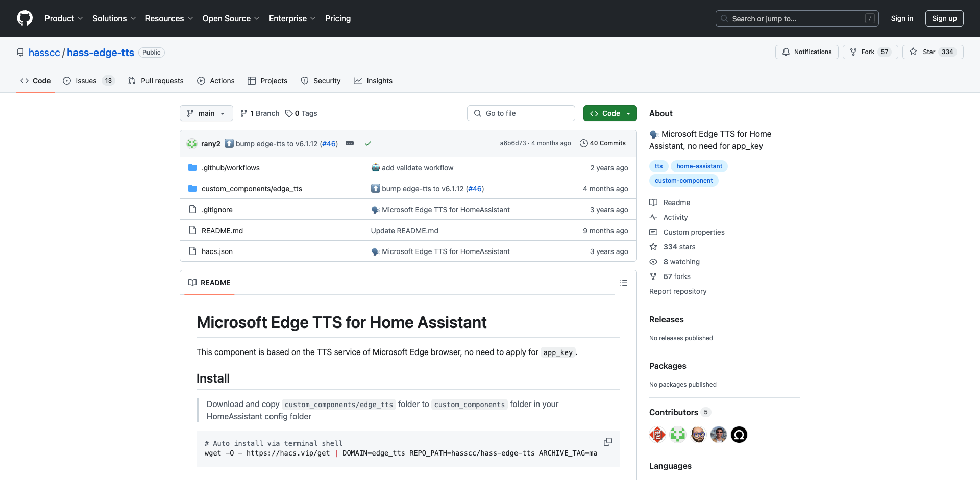
Task: Click the GitHub home logo
Action: point(24,18)
